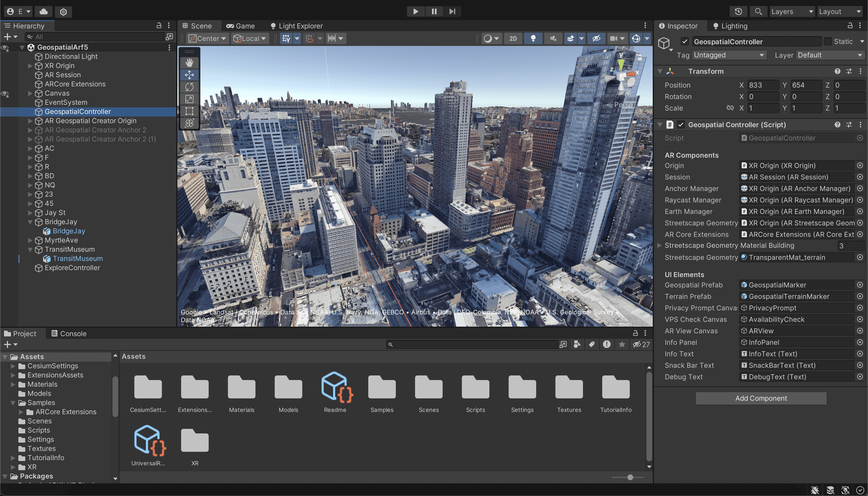Image resolution: width=868 pixels, height=496 pixels.
Task: Enable the Static checkbox
Action: click(x=828, y=42)
